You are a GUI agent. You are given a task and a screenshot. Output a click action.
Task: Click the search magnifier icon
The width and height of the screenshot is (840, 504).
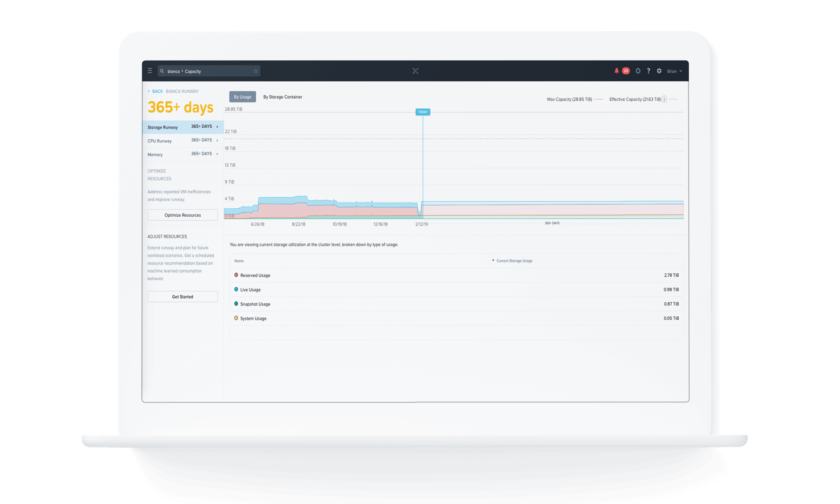[x=162, y=71]
